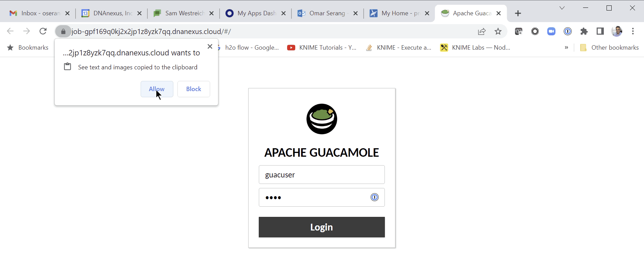Open tab search dropdown arrow
644x257 pixels.
(x=562, y=8)
